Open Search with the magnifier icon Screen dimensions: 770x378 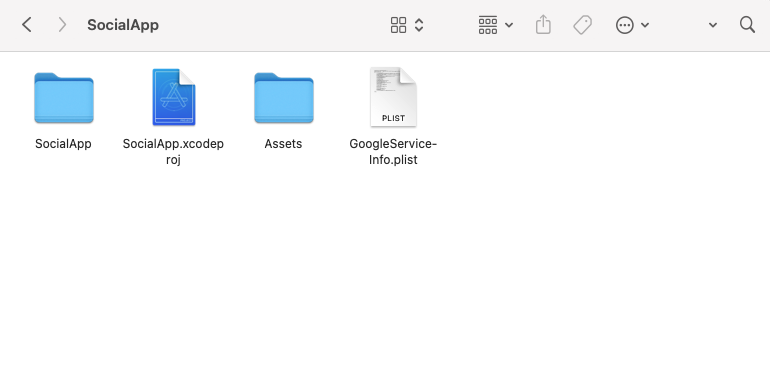tap(747, 25)
